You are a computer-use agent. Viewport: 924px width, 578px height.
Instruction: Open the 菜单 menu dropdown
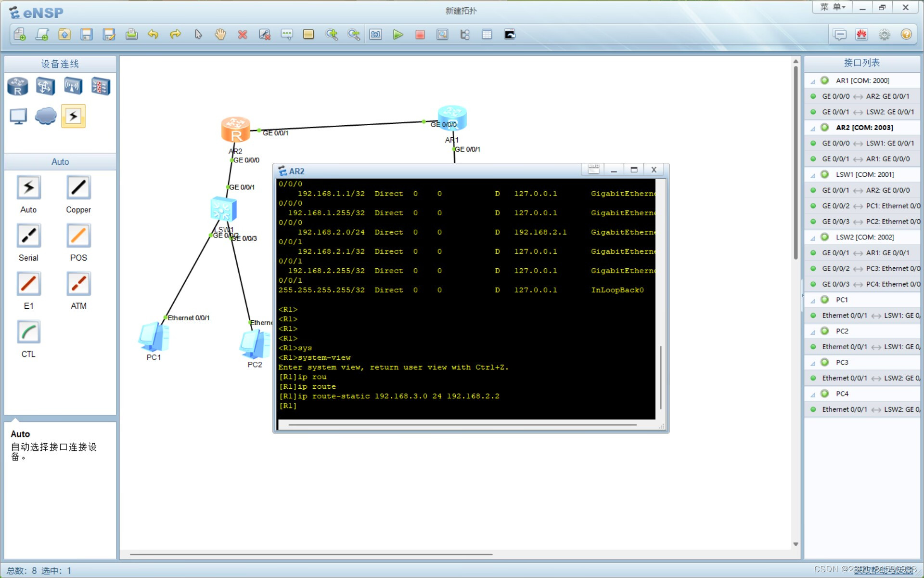click(x=833, y=7)
